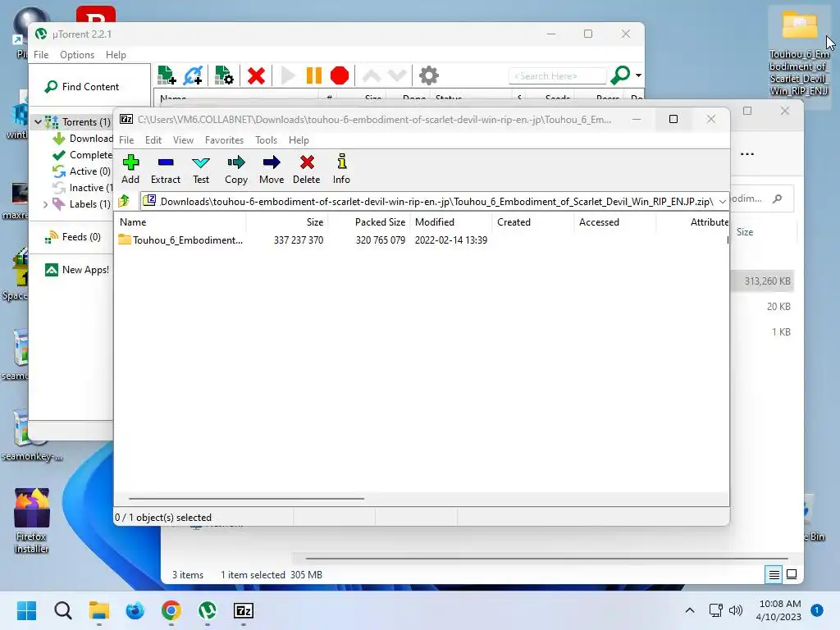840x630 pixels.
Task: Run Test on the archive in 7-Zip
Action: point(201,169)
